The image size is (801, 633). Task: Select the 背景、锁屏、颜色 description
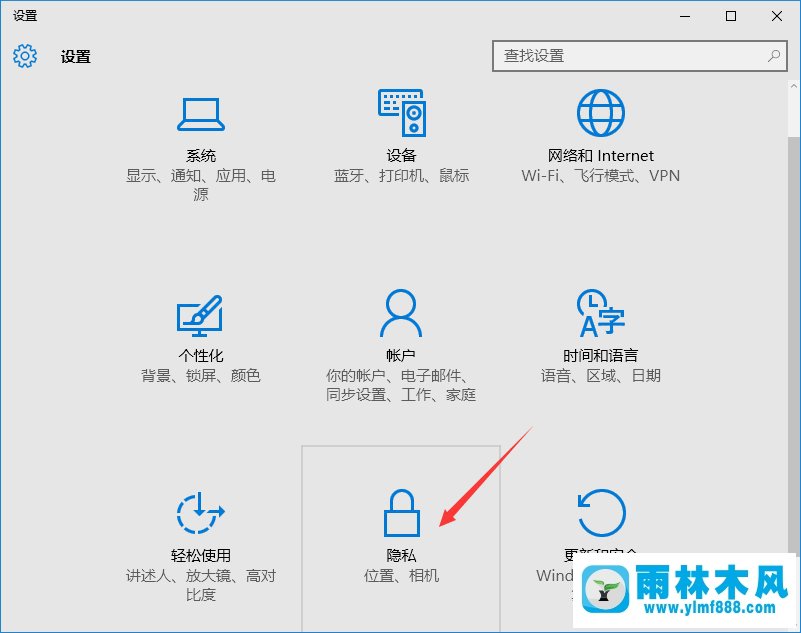tap(201, 376)
